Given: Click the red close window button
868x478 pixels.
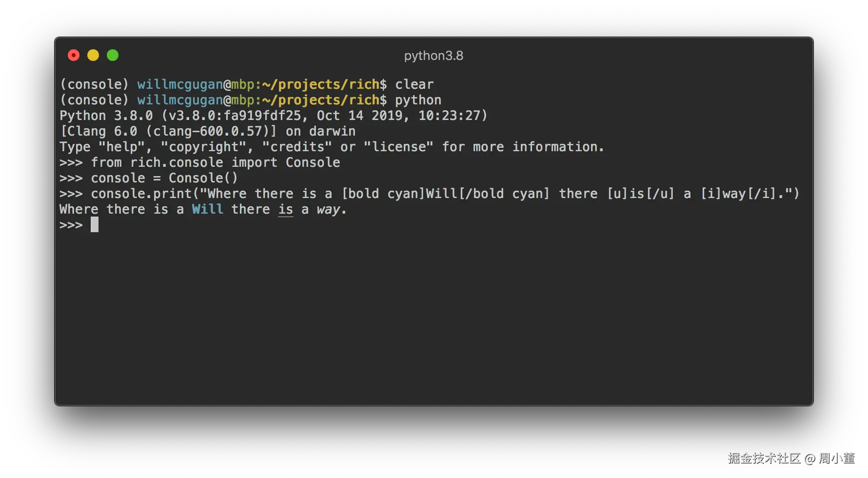Looking at the screenshot, I should 74,56.
